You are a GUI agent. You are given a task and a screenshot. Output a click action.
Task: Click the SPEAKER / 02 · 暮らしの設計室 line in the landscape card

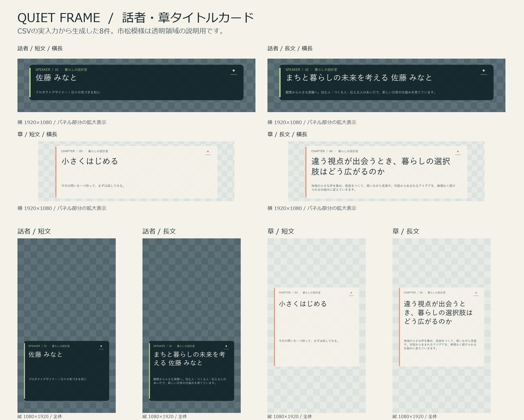tap(312, 70)
